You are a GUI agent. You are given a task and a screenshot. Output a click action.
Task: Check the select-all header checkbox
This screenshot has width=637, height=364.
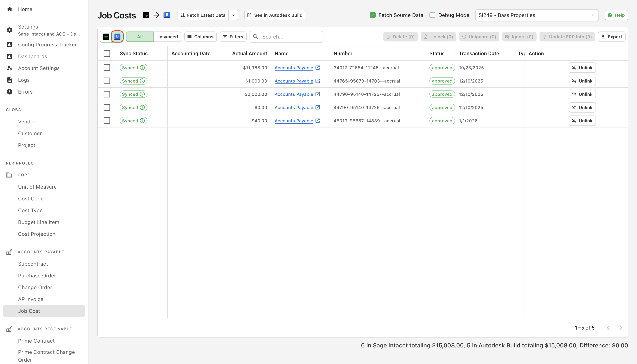point(107,53)
